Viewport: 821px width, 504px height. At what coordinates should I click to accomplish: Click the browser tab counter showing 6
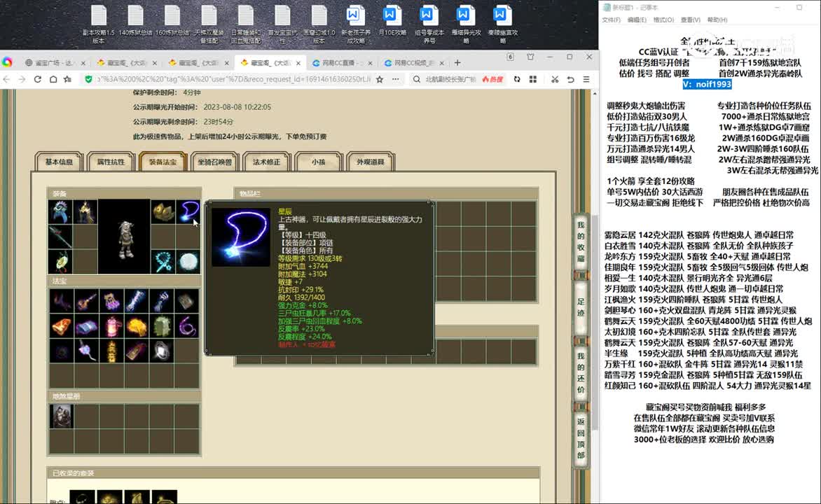[510, 57]
